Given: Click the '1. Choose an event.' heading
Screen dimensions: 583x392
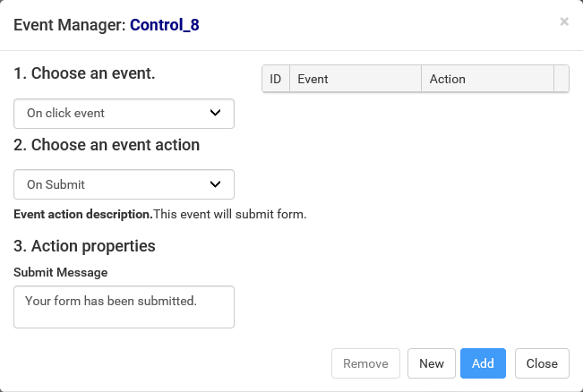Looking at the screenshot, I should [x=84, y=73].
